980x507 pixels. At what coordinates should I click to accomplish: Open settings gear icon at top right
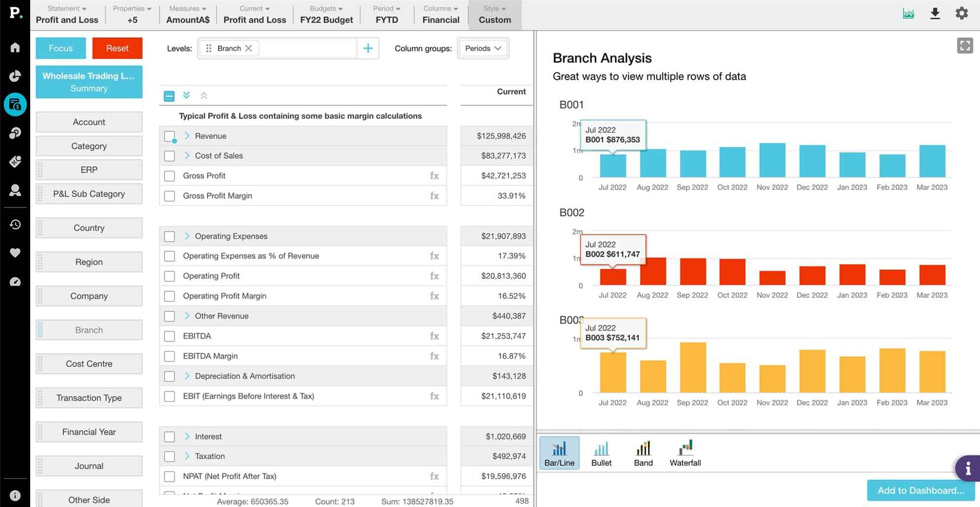tap(961, 13)
